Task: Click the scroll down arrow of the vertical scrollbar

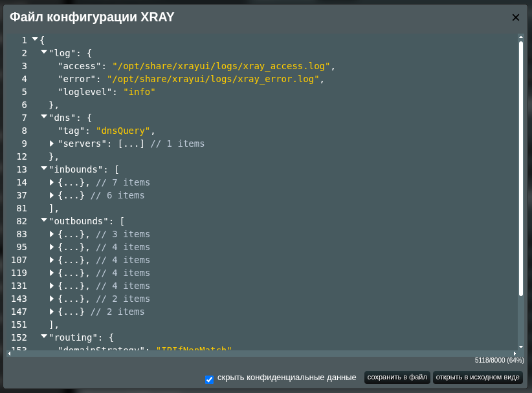Action: (x=521, y=347)
